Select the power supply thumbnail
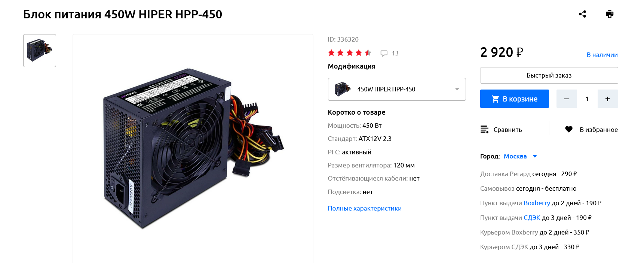Image resolution: width=644 pixels, height=263 pixels. 40,51
